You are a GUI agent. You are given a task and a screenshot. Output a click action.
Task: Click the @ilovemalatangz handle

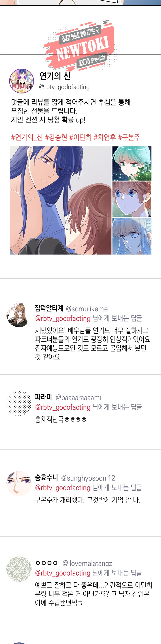coord(87,563)
